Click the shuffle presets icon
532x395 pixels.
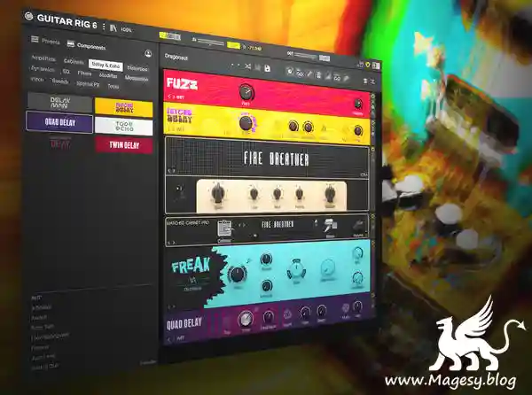pos(248,66)
